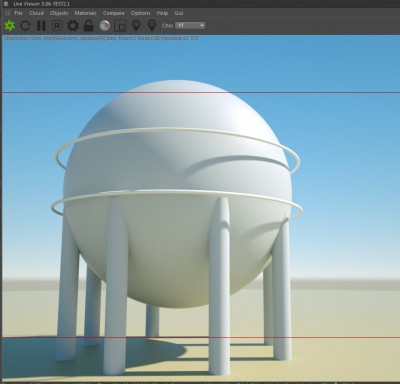Open the Objects menu
Image resolution: width=400 pixels, height=384 pixels.
point(59,13)
